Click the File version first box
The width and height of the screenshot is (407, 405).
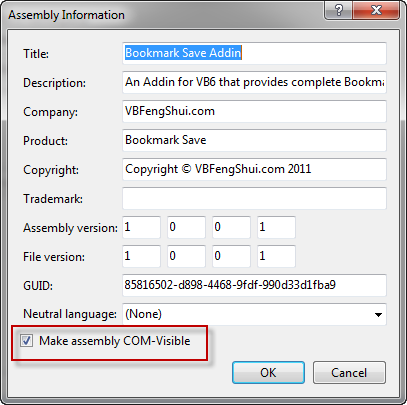point(141,256)
